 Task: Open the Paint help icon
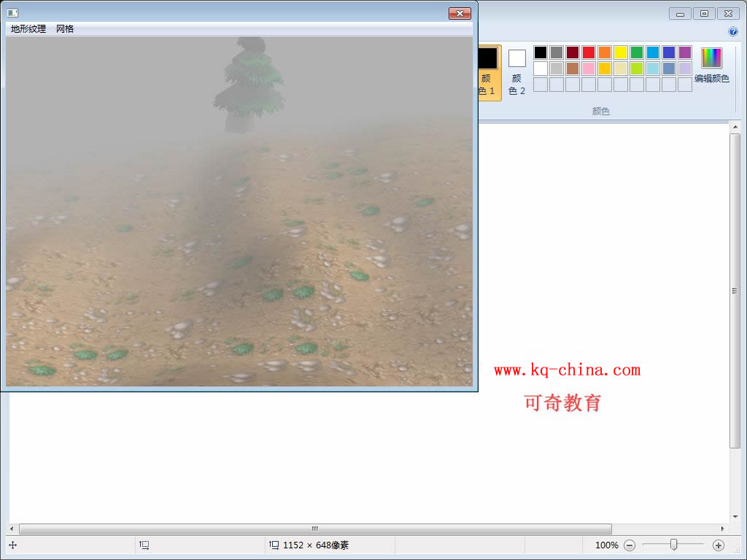click(733, 31)
